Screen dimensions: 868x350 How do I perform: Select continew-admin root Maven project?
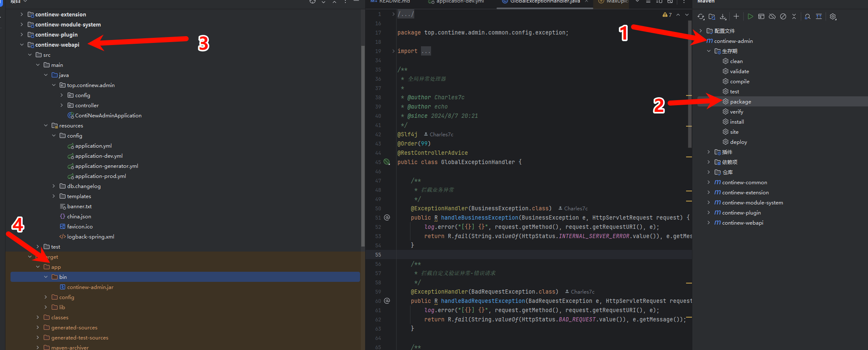tap(733, 41)
